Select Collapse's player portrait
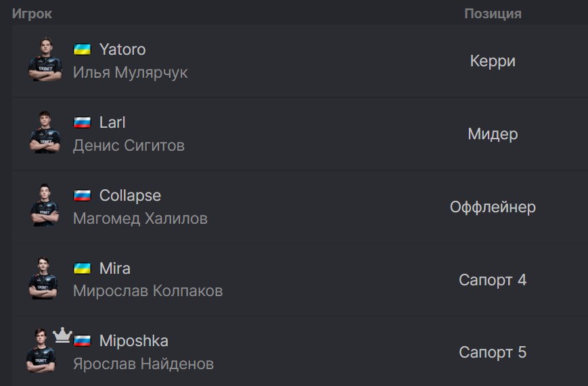The width and height of the screenshot is (588, 386). click(x=45, y=205)
